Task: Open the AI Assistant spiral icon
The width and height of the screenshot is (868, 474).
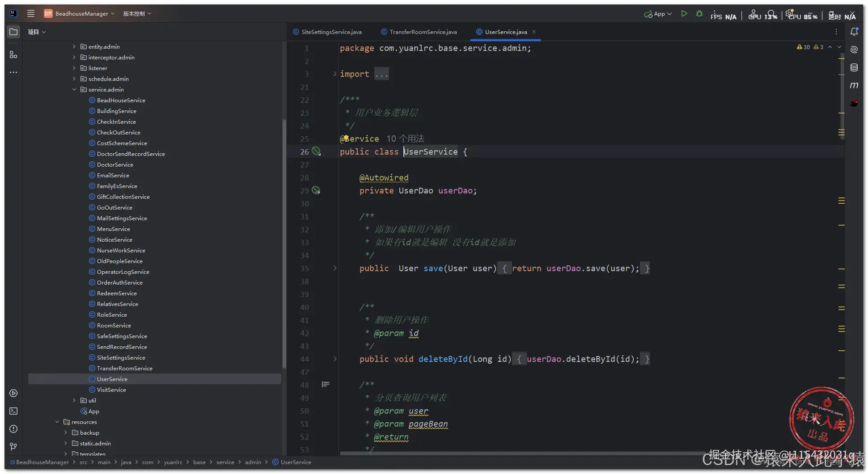Action: pos(854,50)
